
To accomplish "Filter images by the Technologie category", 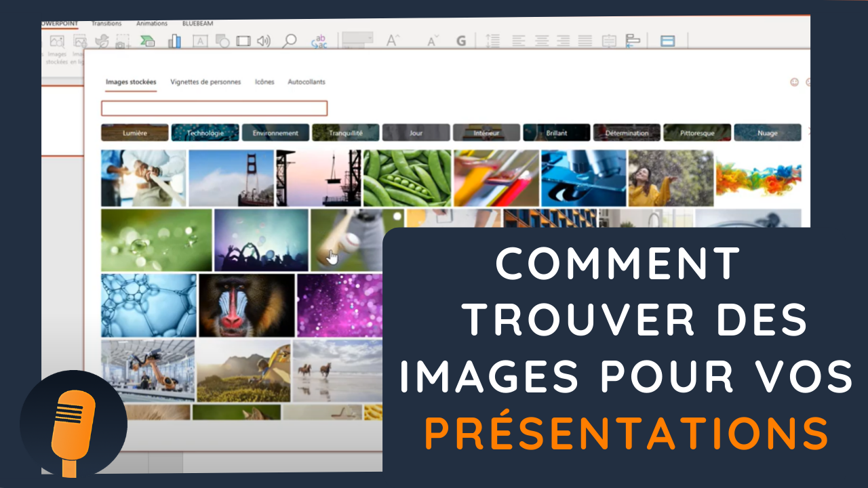I will [x=205, y=133].
